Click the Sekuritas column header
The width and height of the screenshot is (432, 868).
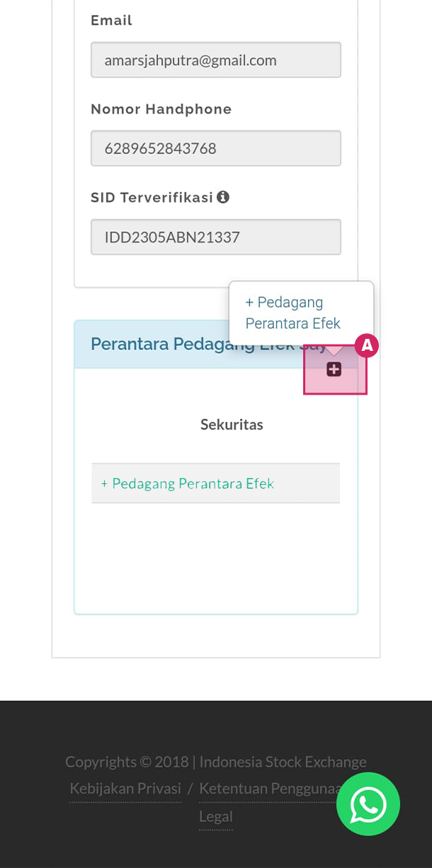click(232, 424)
